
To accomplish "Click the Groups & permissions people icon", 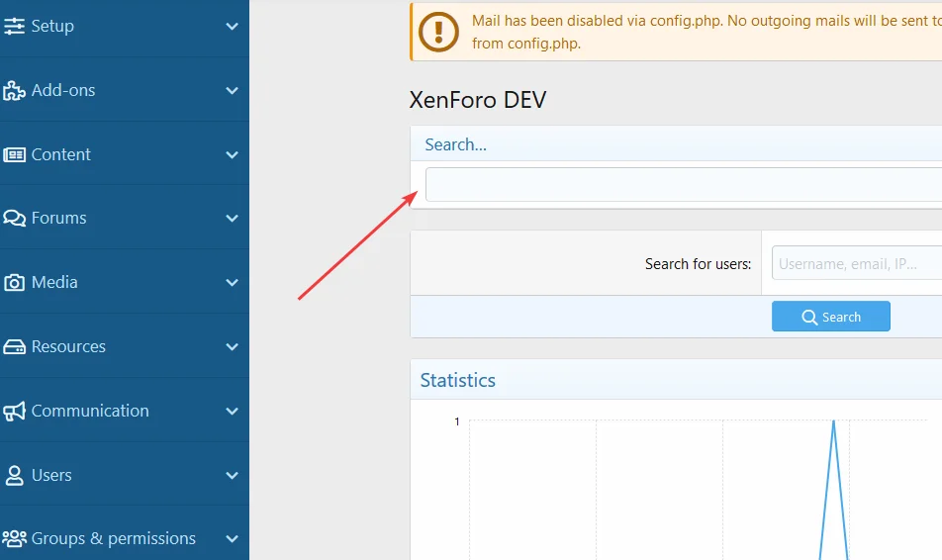I will (14, 539).
